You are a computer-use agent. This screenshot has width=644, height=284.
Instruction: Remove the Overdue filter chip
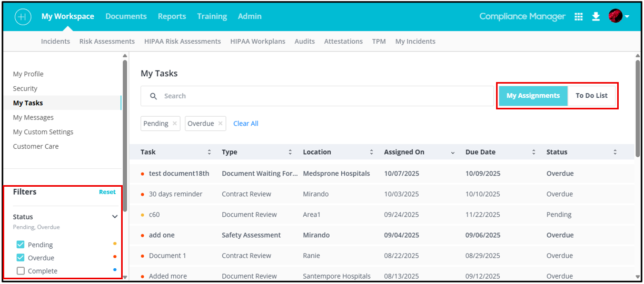tap(221, 124)
